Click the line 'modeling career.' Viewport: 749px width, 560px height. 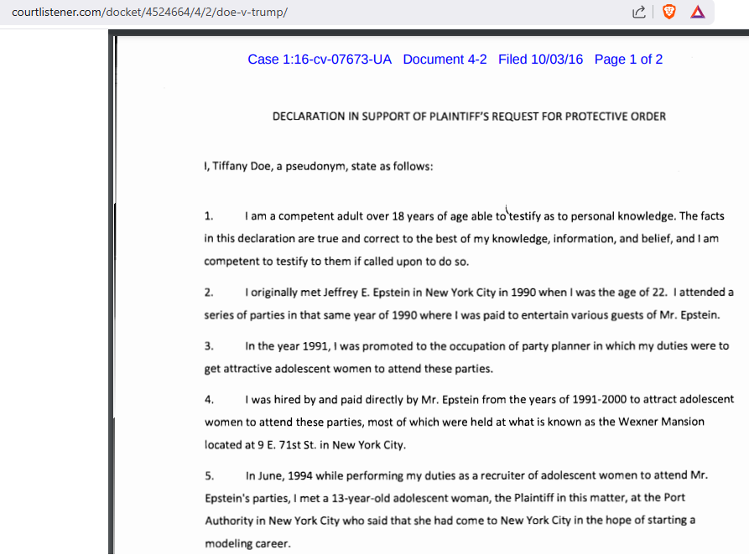[x=247, y=543]
